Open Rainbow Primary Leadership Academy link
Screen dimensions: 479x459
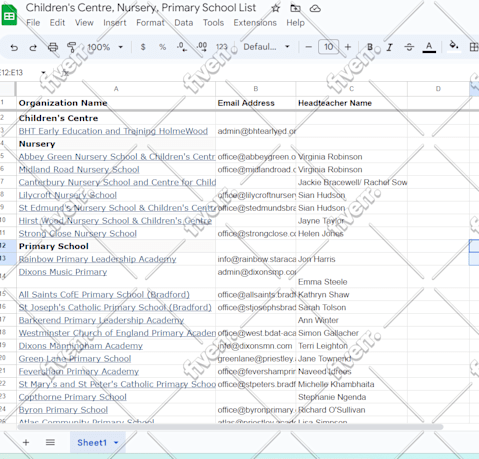pos(97,259)
